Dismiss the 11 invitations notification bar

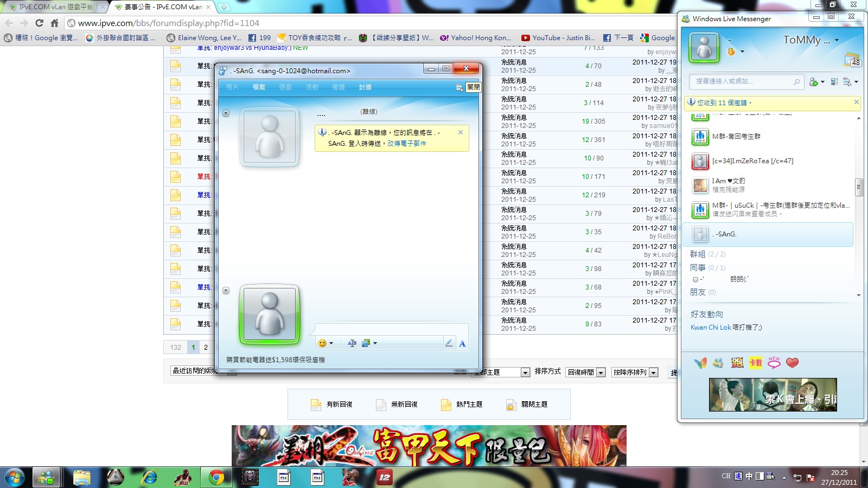pos(856,102)
